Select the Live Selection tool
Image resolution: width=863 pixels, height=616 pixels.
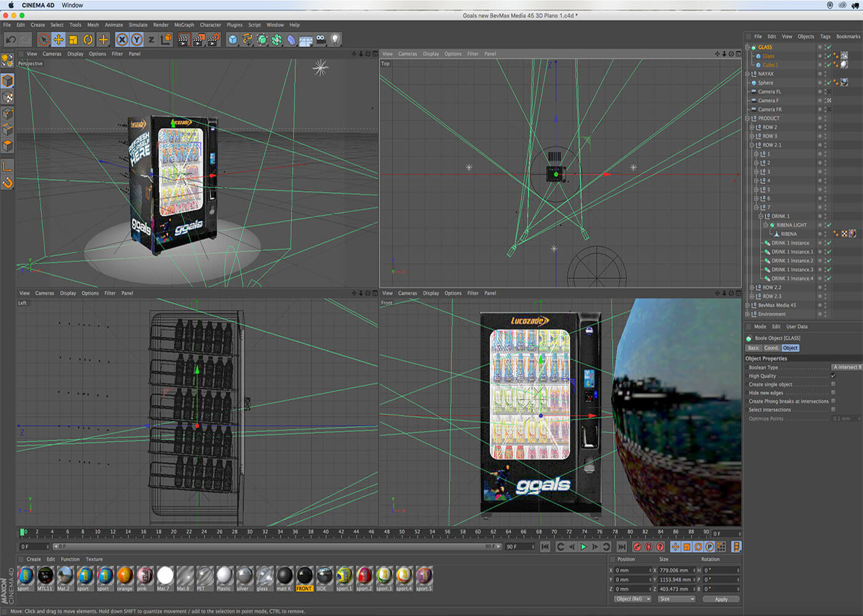44,39
